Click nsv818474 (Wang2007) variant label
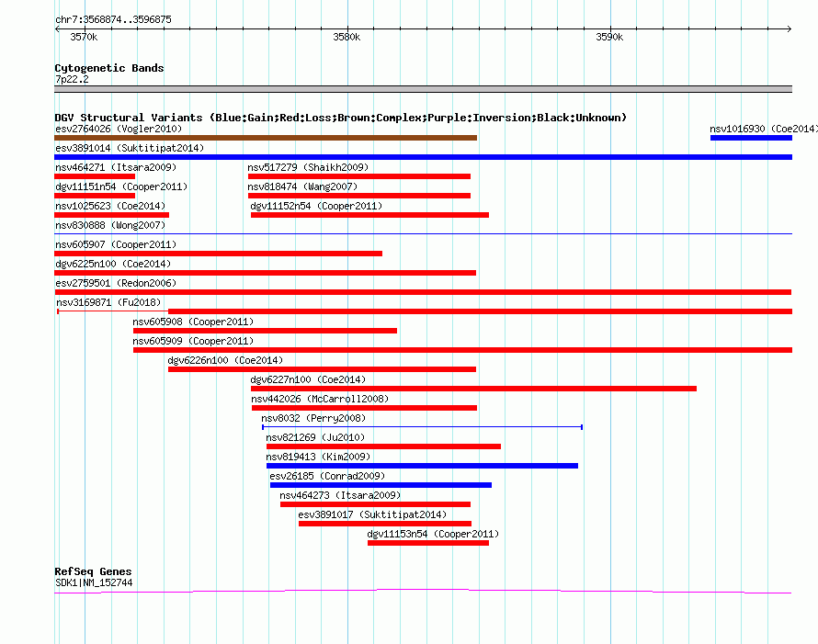The image size is (818, 644). click(302, 186)
